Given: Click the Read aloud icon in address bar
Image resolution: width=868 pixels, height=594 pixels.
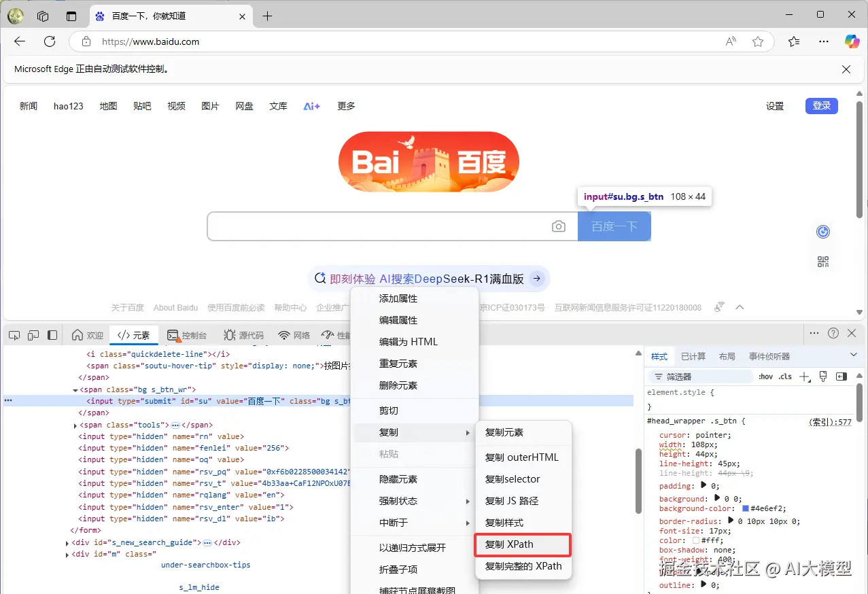Looking at the screenshot, I should tap(731, 41).
